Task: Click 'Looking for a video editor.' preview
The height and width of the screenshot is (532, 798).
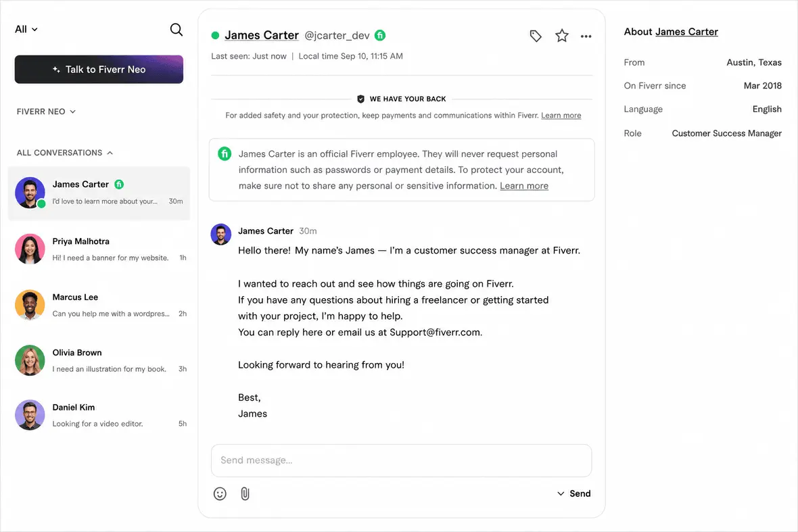Action: [97, 424]
